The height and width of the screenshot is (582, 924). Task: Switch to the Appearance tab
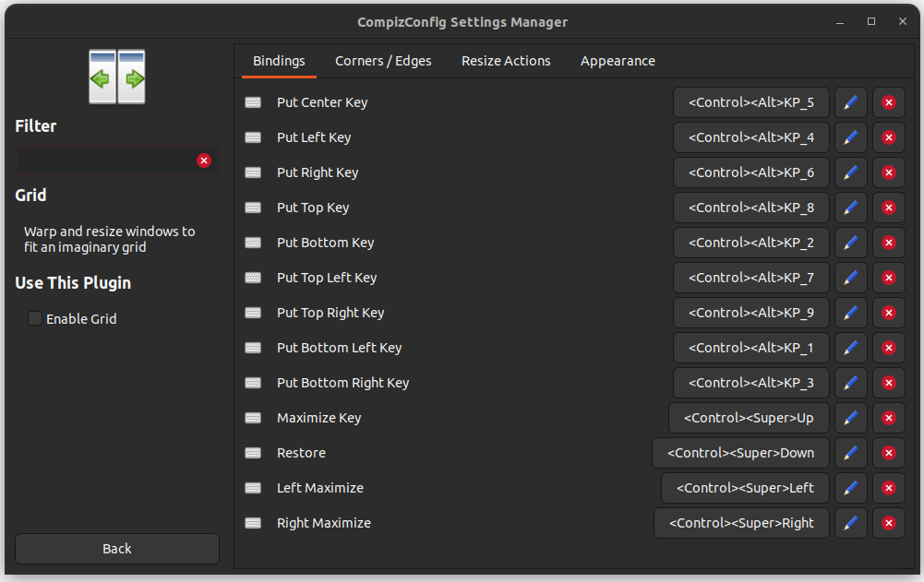[618, 61]
